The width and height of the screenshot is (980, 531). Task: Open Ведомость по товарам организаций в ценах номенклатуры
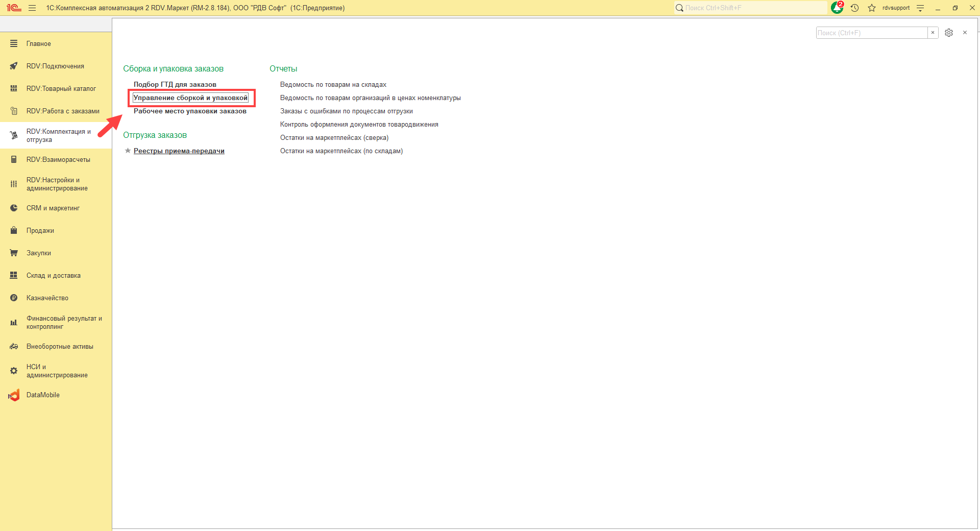(x=371, y=98)
